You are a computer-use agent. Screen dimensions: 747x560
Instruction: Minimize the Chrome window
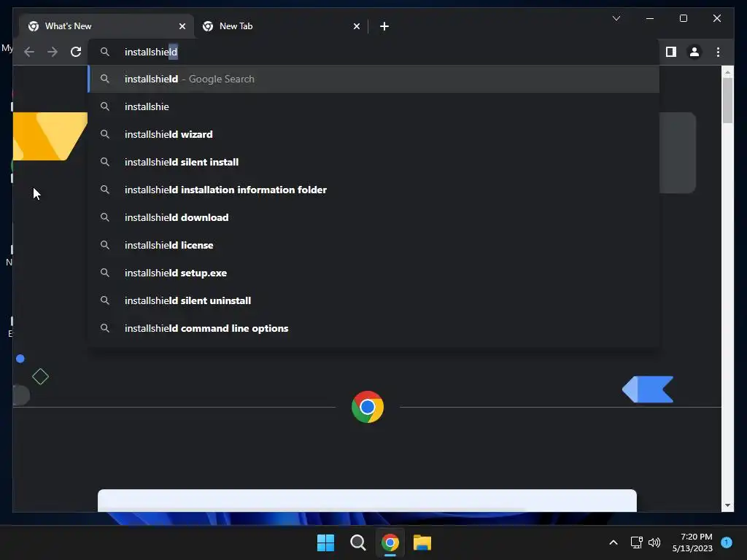pos(650,18)
